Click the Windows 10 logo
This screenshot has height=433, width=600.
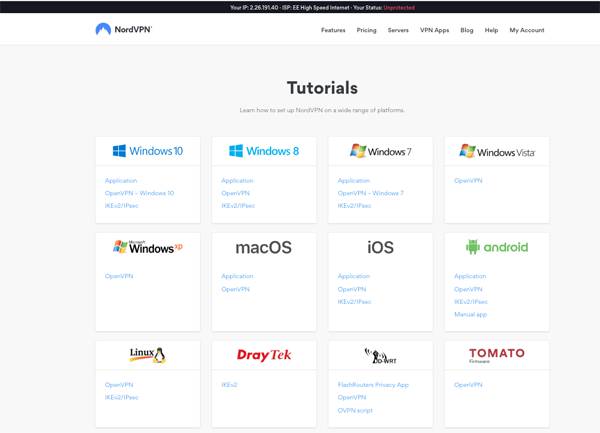point(148,151)
